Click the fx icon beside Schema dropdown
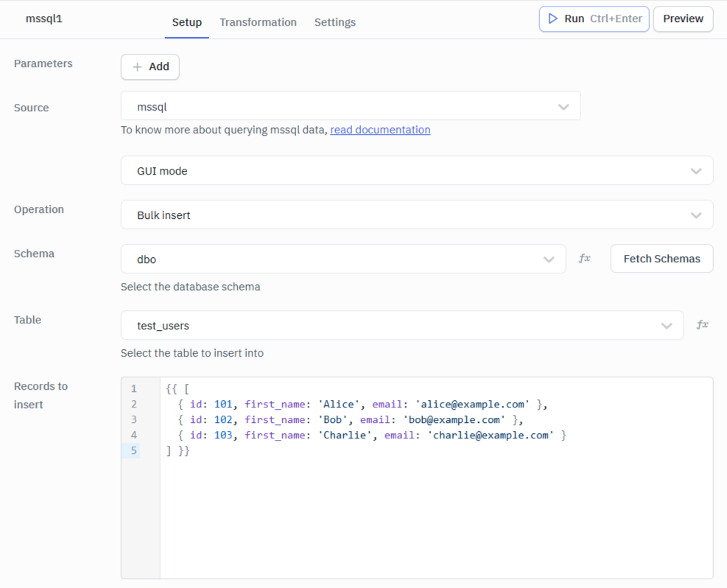 (x=585, y=259)
